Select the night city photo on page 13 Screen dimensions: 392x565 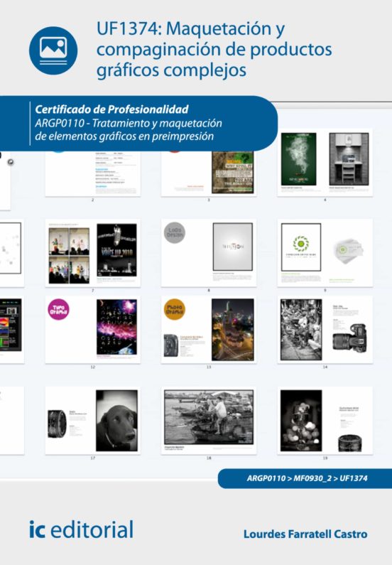pyautogui.click(x=232, y=330)
